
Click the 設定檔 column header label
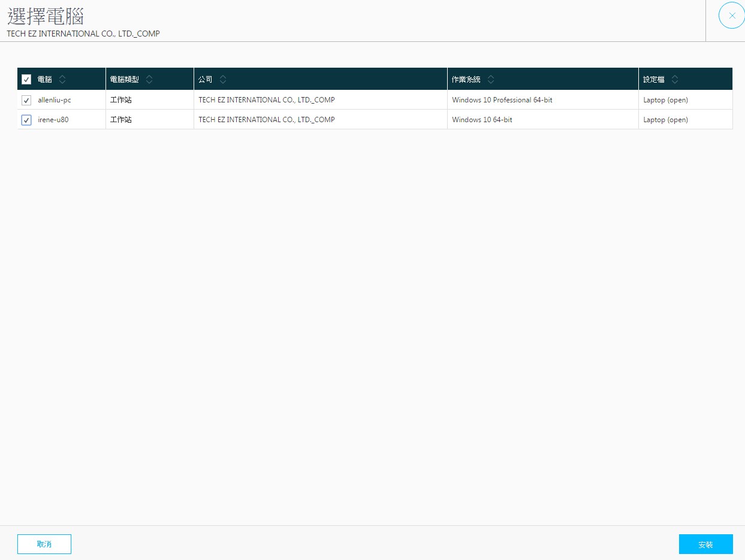(x=654, y=79)
